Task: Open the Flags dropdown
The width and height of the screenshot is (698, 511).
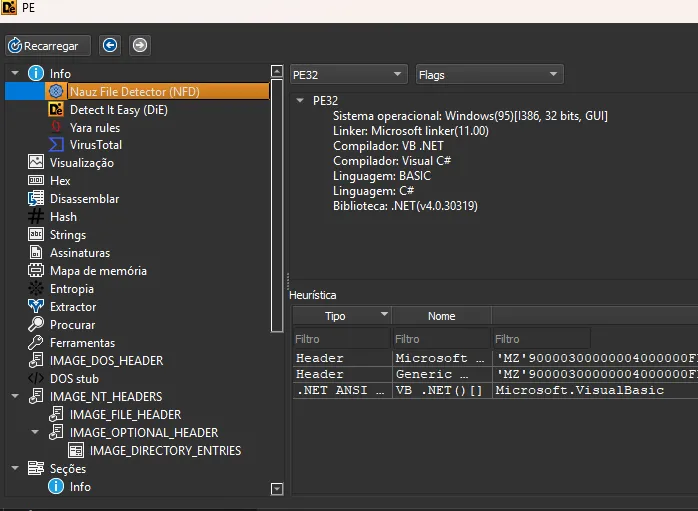Action: pos(489,75)
